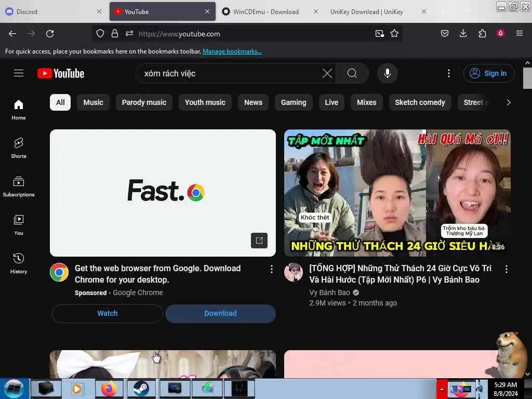This screenshot has height=399, width=532.
Task: Open the Vy Bánh Bao channel name link
Action: (x=329, y=292)
